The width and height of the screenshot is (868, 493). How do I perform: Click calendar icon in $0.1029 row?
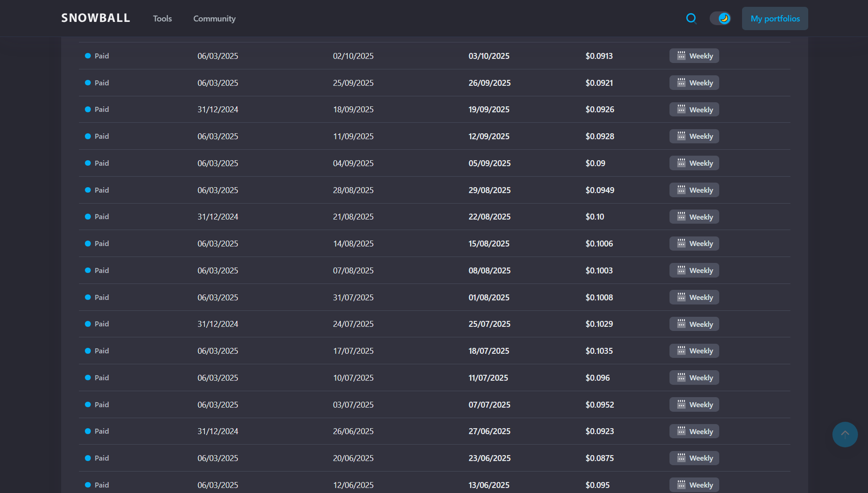[x=681, y=324]
